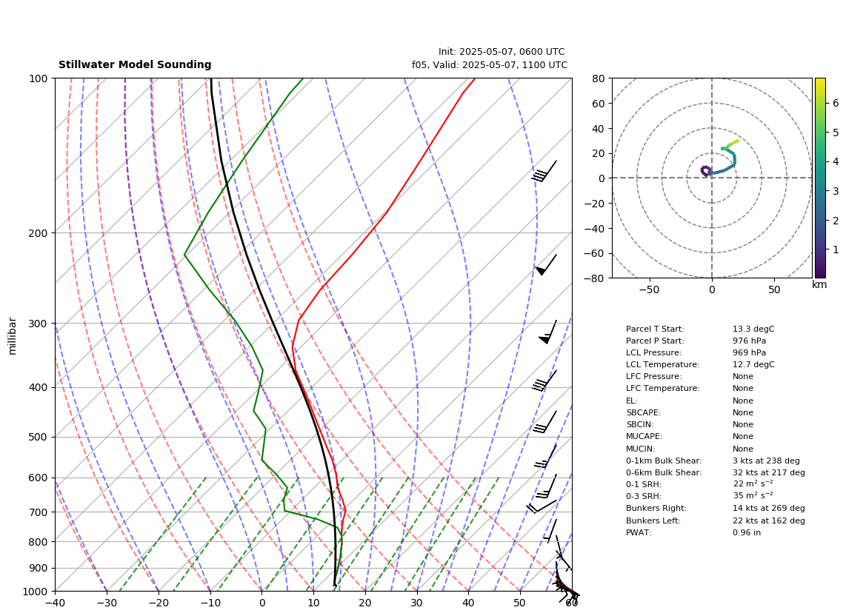Viewport: 846px width, 616px height.
Task: Click the wind barb near 400 millibar
Action: pos(544,381)
